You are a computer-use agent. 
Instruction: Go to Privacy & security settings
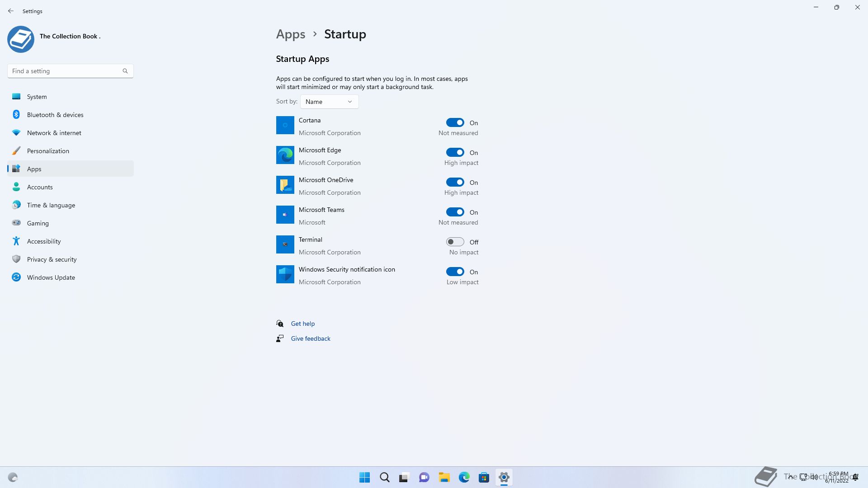71,259
